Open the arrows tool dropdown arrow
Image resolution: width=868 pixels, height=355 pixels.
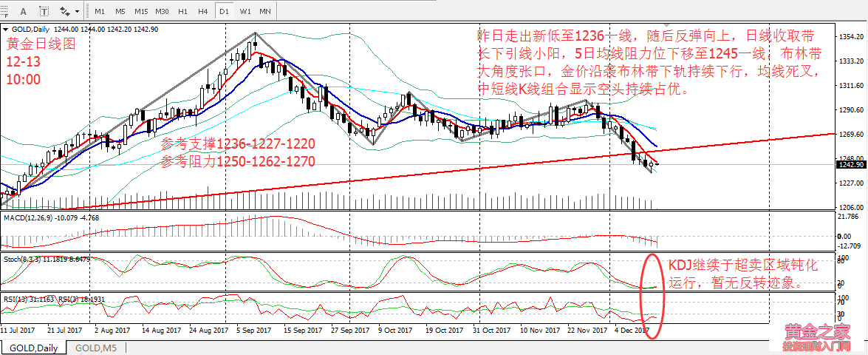tap(77, 12)
